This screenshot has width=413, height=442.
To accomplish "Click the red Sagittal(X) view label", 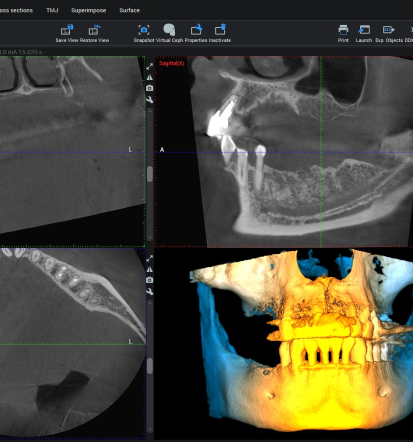I will 172,63.
